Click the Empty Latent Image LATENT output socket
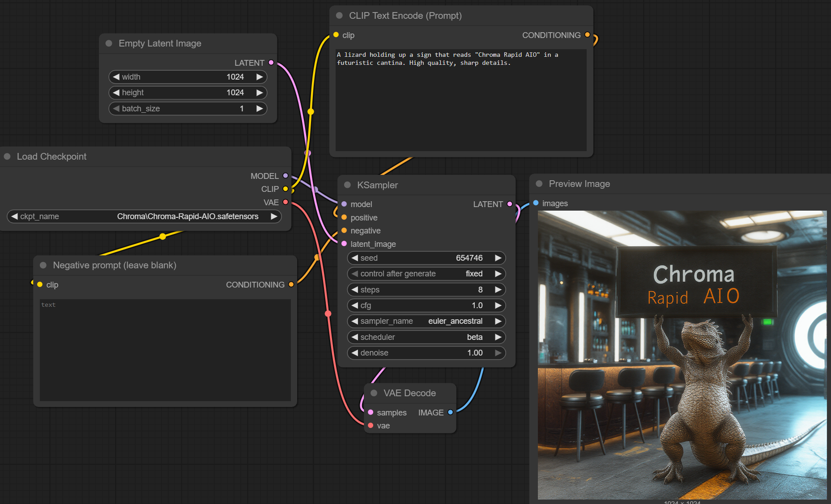 click(271, 63)
